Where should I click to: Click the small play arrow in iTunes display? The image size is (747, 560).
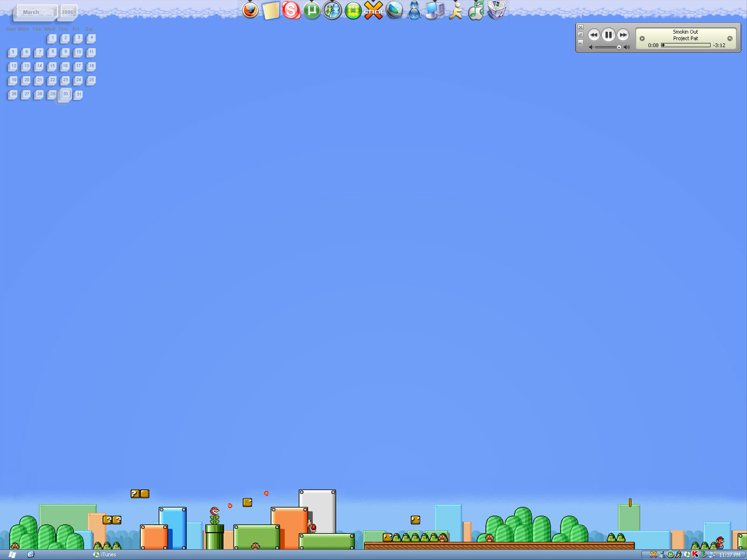coord(642,39)
